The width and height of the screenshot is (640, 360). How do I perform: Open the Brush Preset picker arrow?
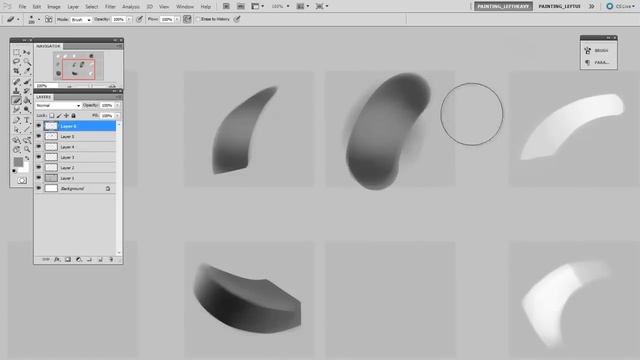[39, 19]
